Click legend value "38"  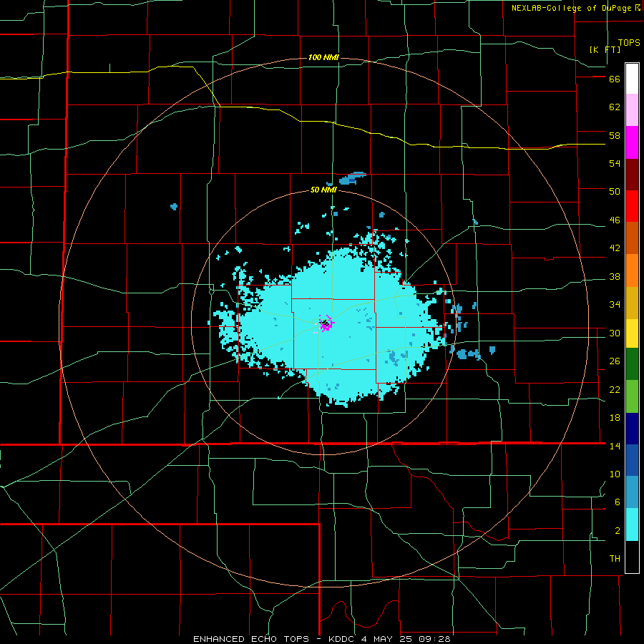pyautogui.click(x=615, y=276)
